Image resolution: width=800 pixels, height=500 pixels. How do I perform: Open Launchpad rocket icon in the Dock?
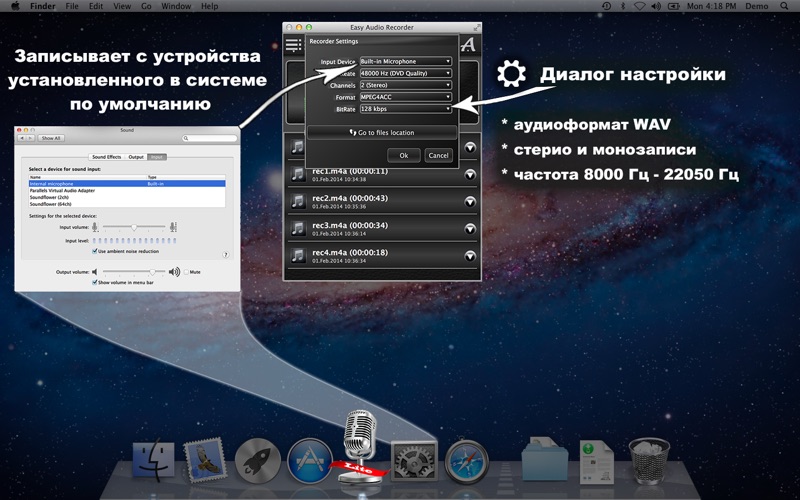click(258, 461)
